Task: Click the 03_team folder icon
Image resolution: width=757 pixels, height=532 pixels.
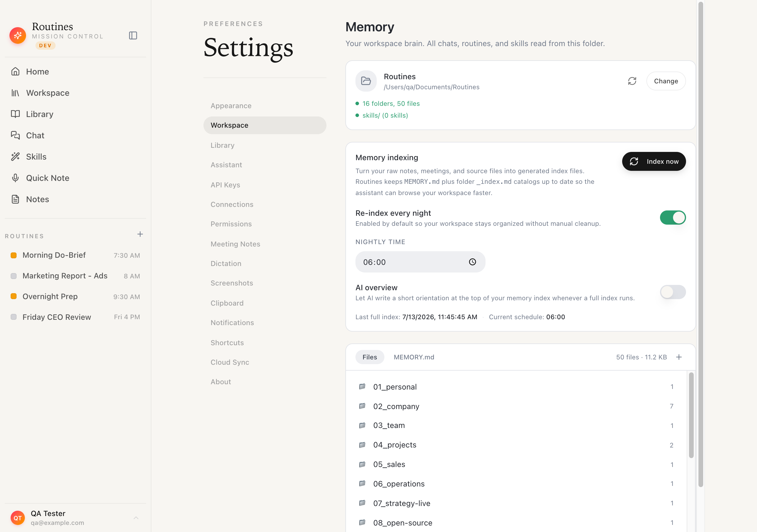Action: click(362, 426)
